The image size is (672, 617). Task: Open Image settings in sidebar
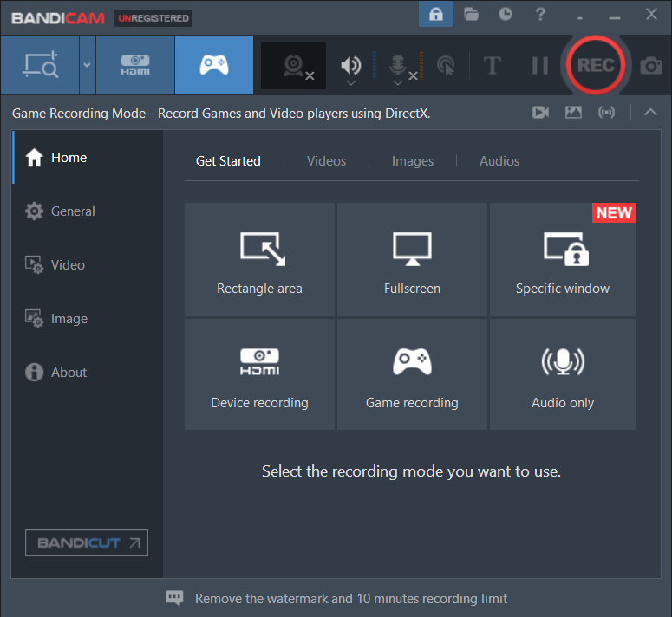click(88, 319)
